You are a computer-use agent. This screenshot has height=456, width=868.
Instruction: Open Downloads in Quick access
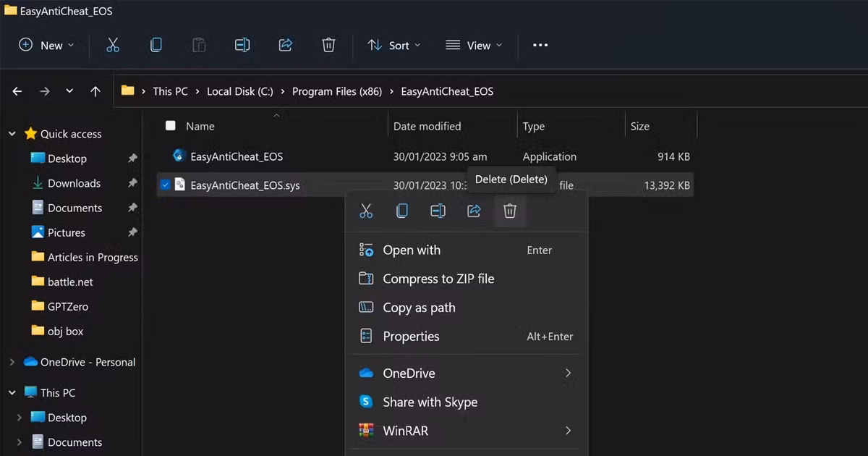coord(74,183)
